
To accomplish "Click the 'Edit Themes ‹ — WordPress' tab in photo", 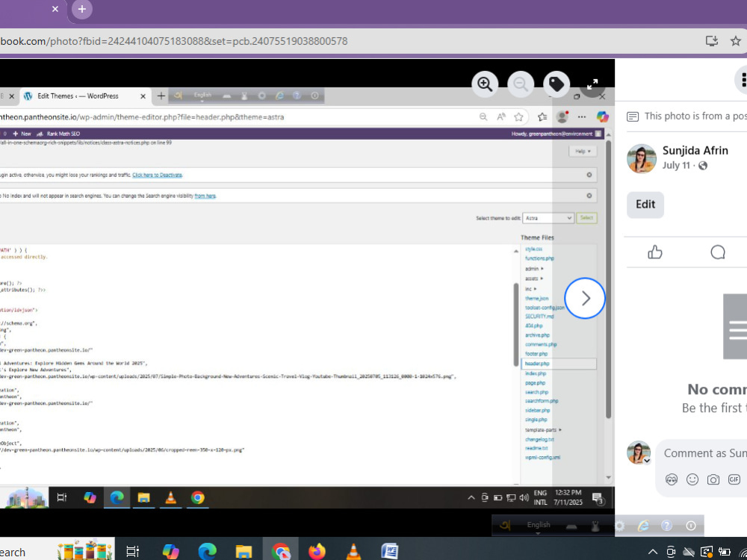I will coord(85,96).
